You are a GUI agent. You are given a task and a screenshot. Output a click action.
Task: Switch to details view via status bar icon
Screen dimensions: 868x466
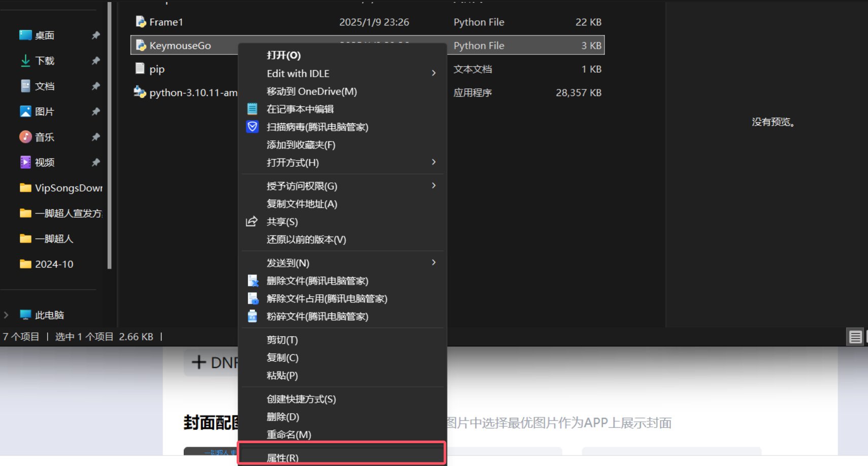click(855, 336)
